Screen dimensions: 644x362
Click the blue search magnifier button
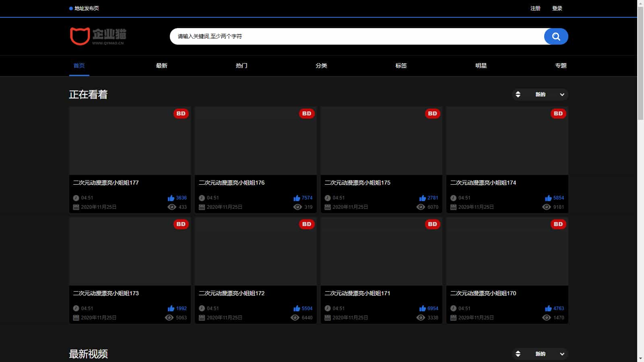pos(556,37)
